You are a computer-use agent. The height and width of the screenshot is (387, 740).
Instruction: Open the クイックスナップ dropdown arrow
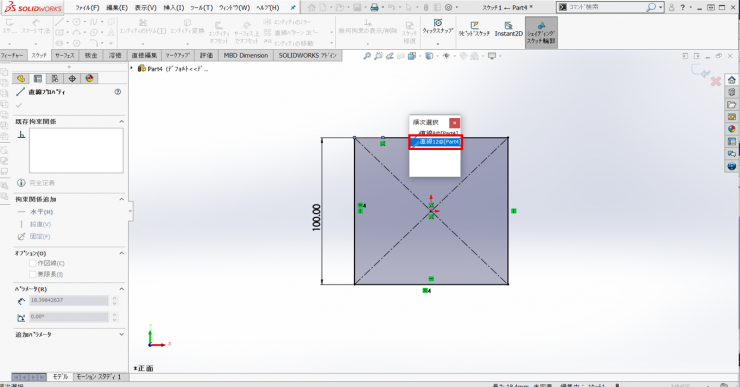pos(438,43)
